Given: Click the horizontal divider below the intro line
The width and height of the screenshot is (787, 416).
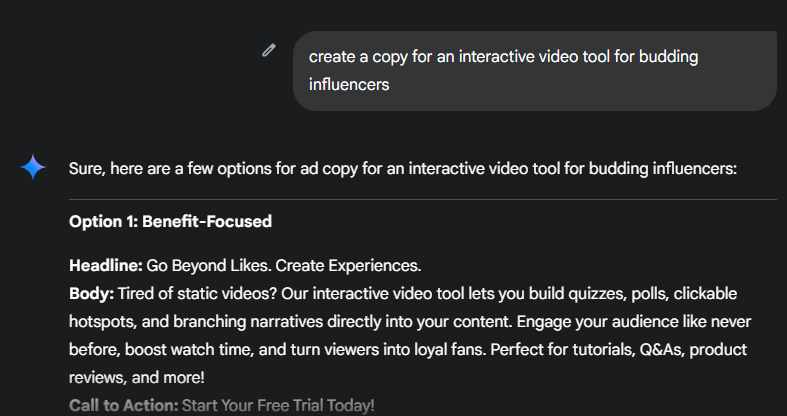Looking at the screenshot, I should (423, 199).
